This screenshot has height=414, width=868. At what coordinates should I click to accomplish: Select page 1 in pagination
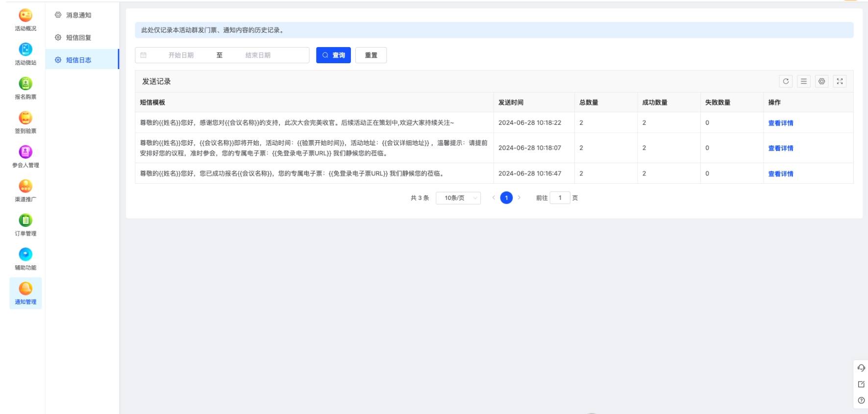coord(506,198)
